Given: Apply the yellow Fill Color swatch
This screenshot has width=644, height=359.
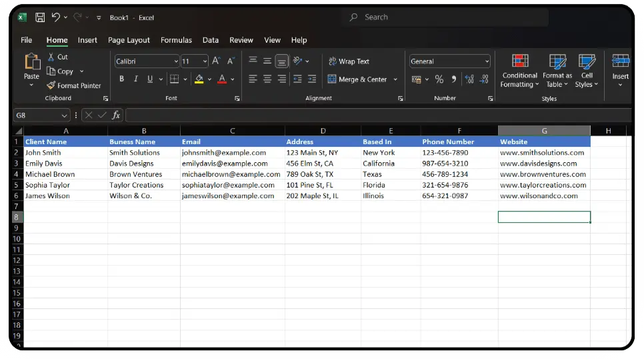Looking at the screenshot, I should (199, 79).
